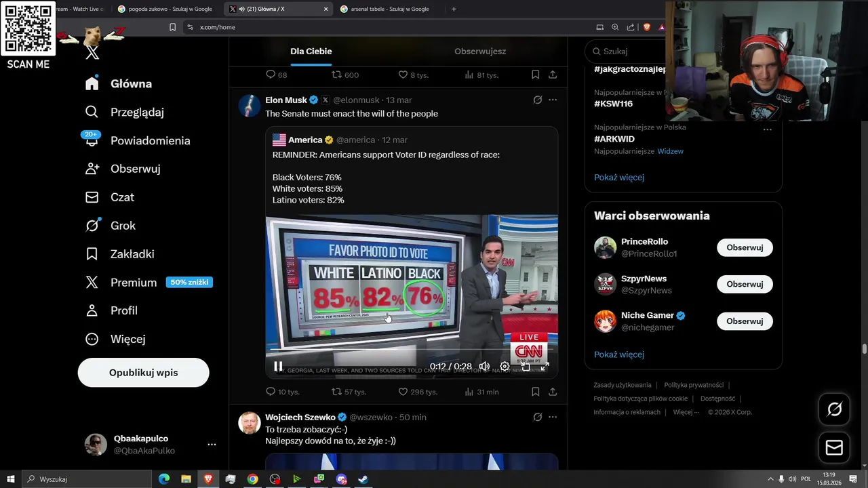Open Microsoft Edge from the taskbar
The image size is (868, 488).
[164, 479]
